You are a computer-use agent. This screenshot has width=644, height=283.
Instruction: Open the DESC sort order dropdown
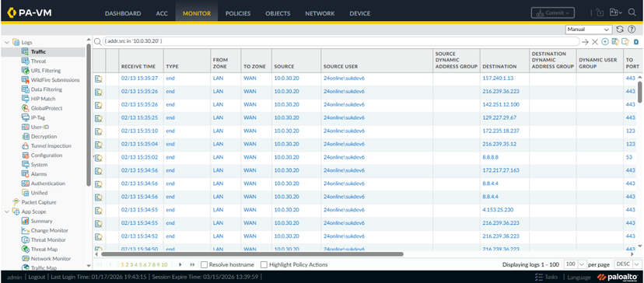coord(628,264)
